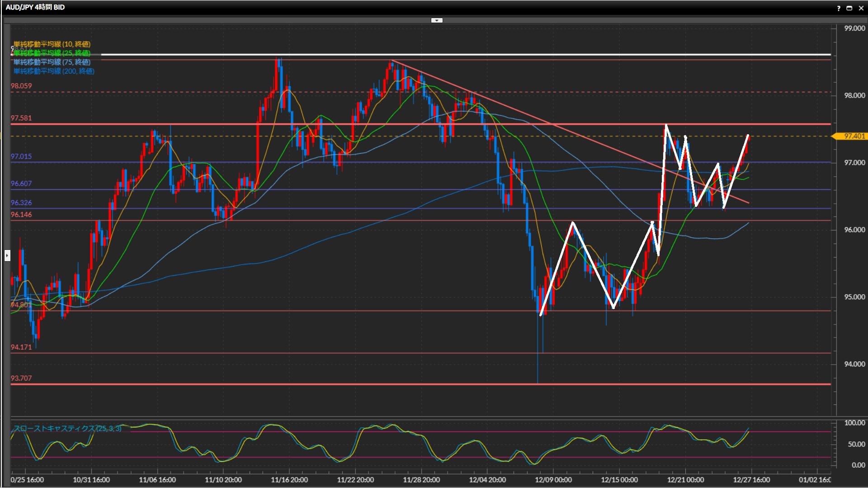Select the 98.059 dashed resistance line label
The height and width of the screenshot is (488, 868).
pos(21,86)
